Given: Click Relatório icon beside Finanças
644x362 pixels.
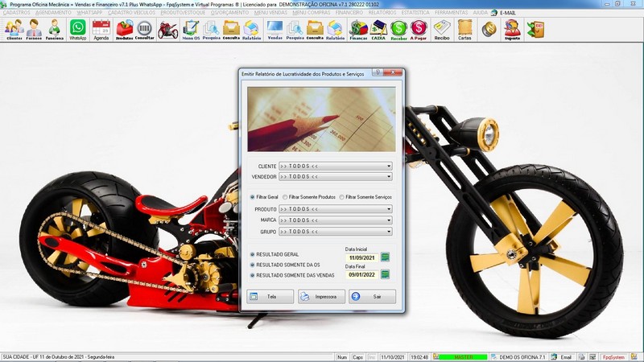Looking at the screenshot, I should click(x=335, y=30).
